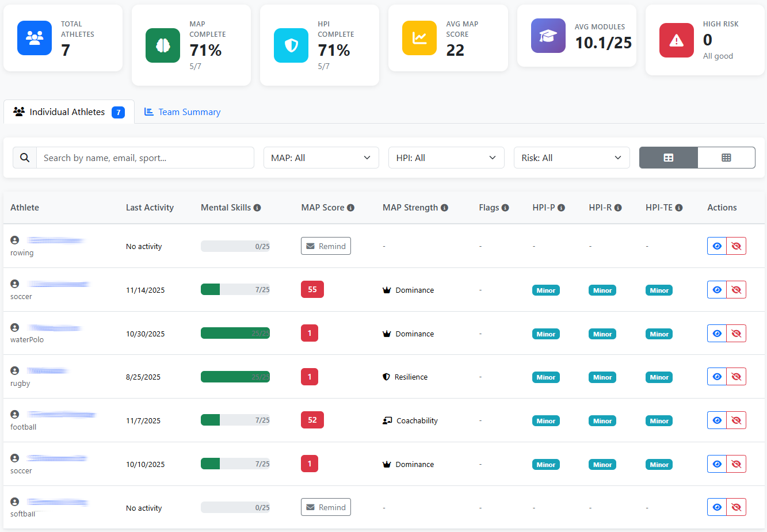Click Remind for the rowing athlete

pyautogui.click(x=326, y=246)
